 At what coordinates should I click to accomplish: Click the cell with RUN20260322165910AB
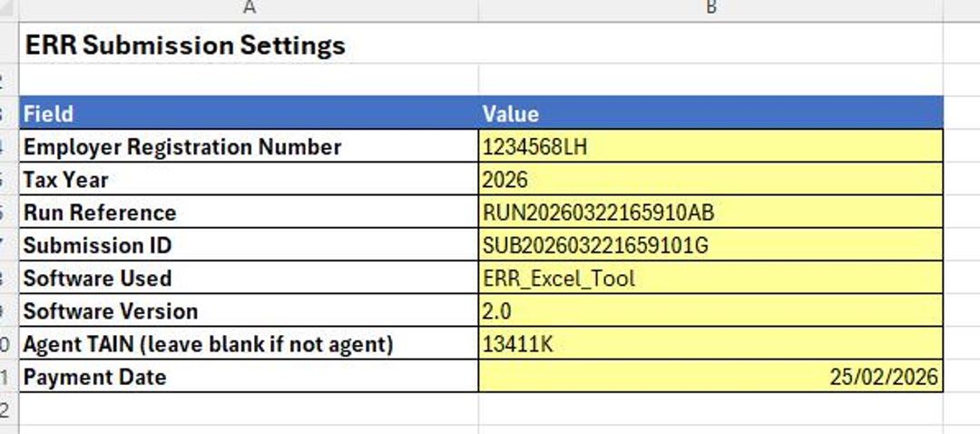[710, 212]
